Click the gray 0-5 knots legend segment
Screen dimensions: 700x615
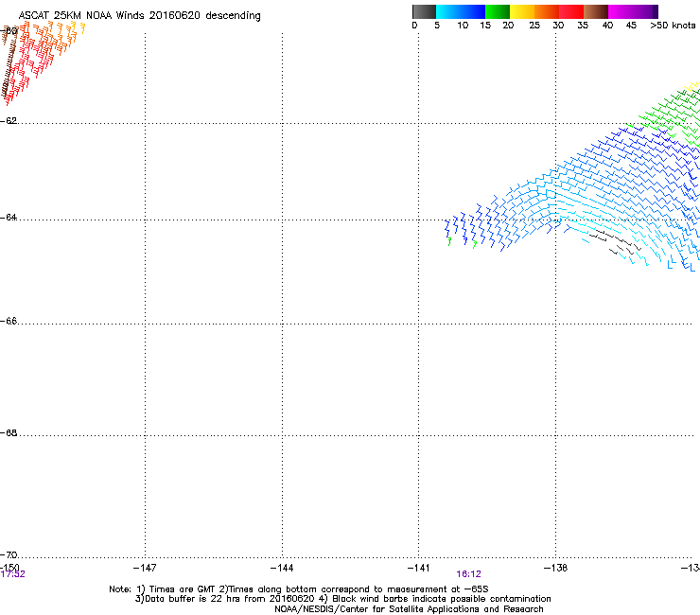tap(424, 11)
